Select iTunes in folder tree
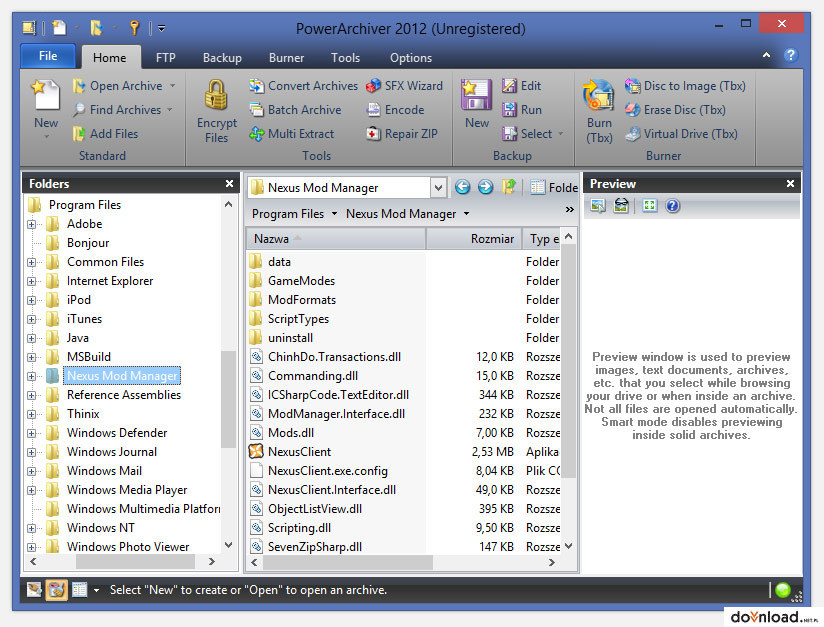The image size is (824, 627). point(84,319)
